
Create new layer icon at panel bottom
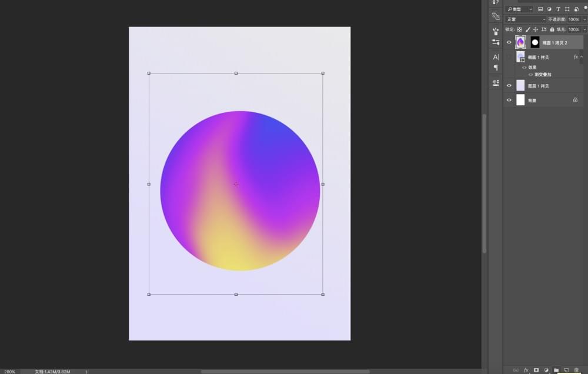(x=566, y=370)
